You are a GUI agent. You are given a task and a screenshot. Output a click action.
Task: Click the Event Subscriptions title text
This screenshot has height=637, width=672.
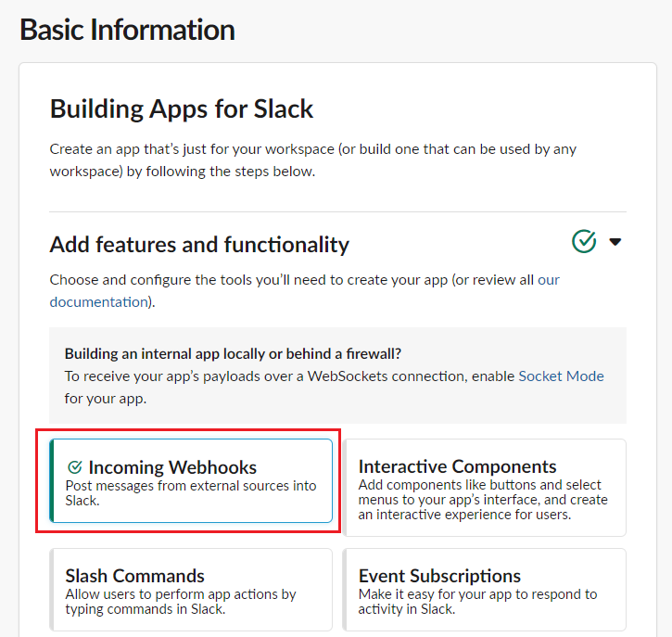[439, 576]
